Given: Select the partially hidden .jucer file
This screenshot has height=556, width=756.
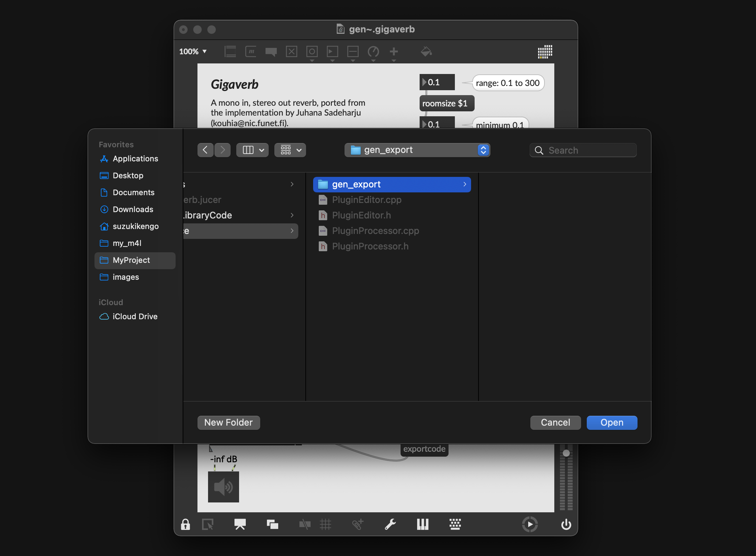Looking at the screenshot, I should coord(241,200).
